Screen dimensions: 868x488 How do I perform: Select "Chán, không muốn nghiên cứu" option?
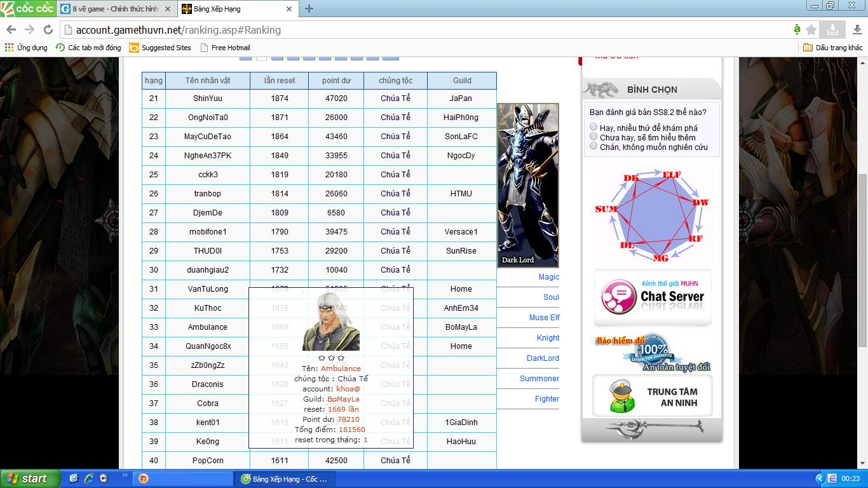[x=593, y=146]
